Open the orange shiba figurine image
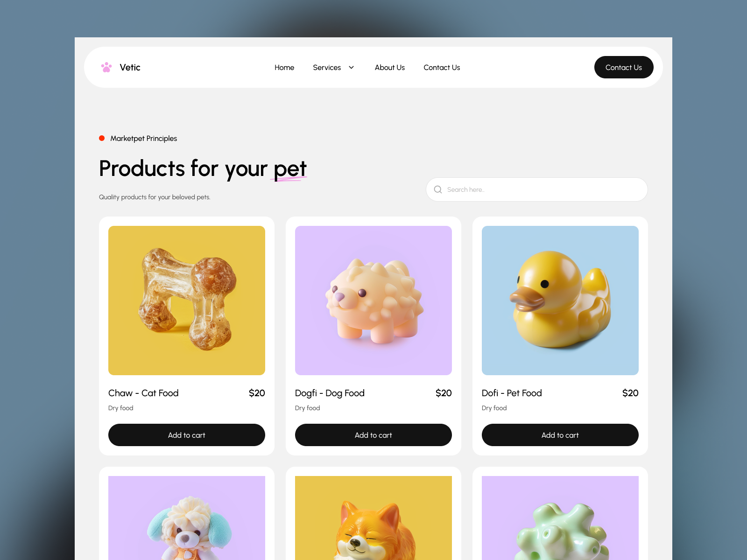The image size is (747, 560). tap(373, 518)
